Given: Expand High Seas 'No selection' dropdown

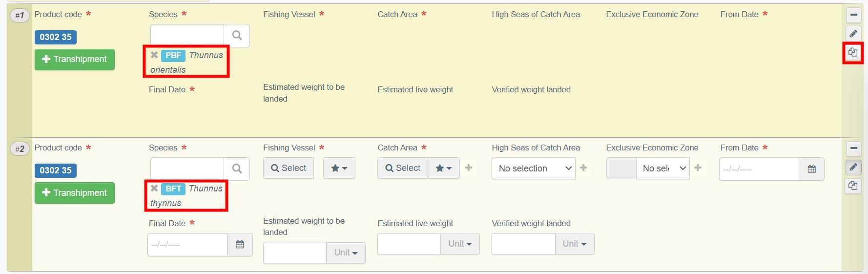Looking at the screenshot, I should tap(533, 169).
